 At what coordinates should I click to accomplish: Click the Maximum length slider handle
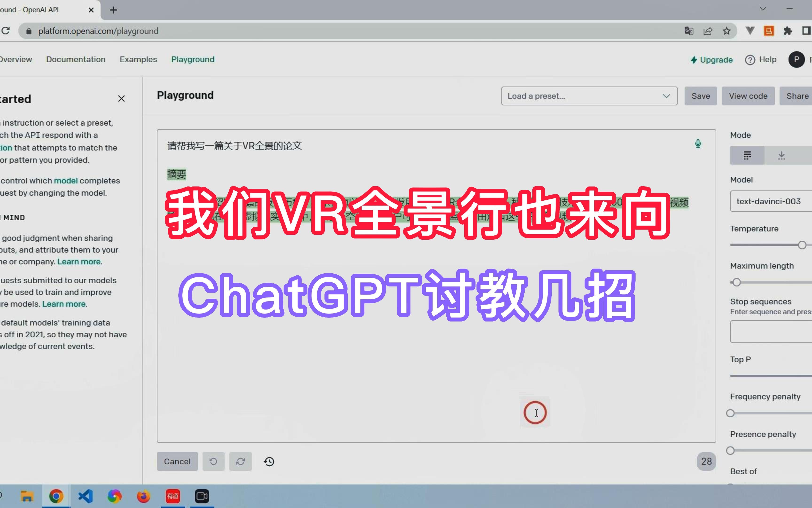736,282
